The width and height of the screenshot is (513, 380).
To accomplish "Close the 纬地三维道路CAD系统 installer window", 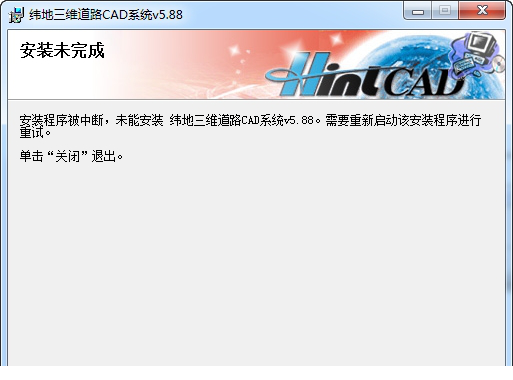I will 482,11.
